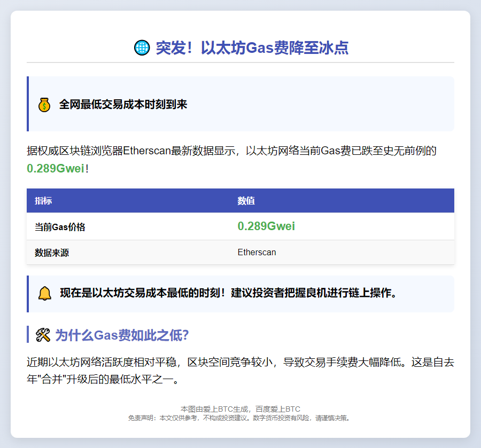This screenshot has height=448, width=481.
Task: Click the disclaimer text '免责声明'
Action: [142, 418]
